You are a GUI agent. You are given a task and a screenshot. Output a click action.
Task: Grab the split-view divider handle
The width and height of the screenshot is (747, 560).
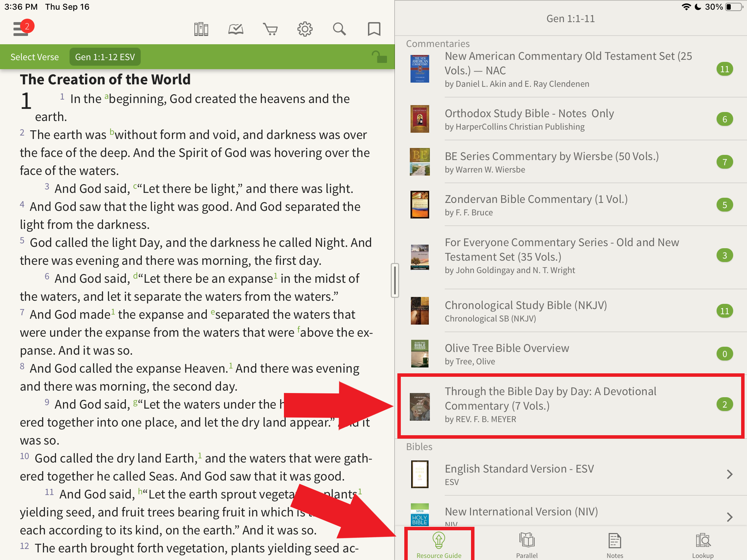(395, 280)
